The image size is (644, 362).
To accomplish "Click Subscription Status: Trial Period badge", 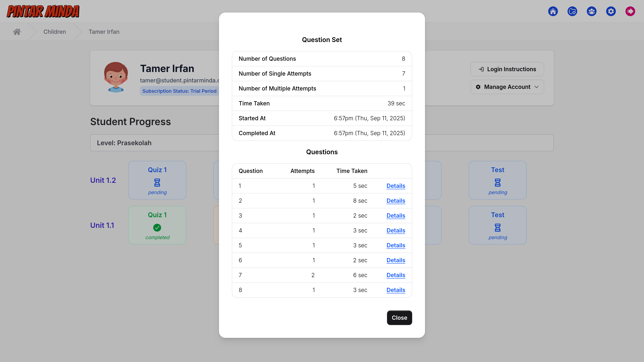I will pyautogui.click(x=179, y=91).
